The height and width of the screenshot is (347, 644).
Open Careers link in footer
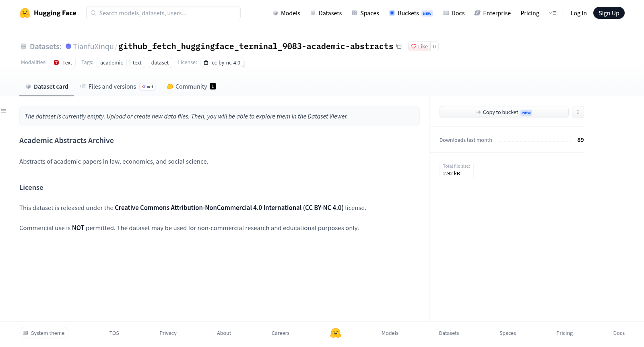pyautogui.click(x=281, y=333)
